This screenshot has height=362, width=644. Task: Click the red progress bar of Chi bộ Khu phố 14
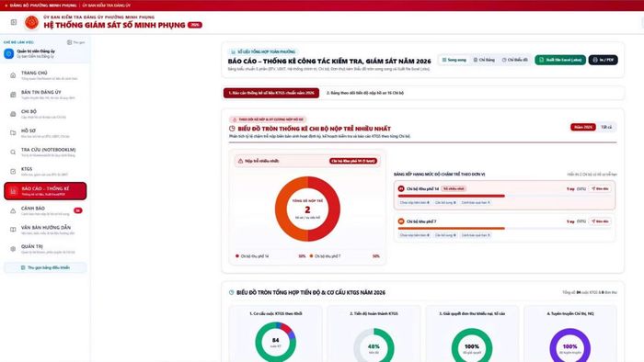click(452, 196)
